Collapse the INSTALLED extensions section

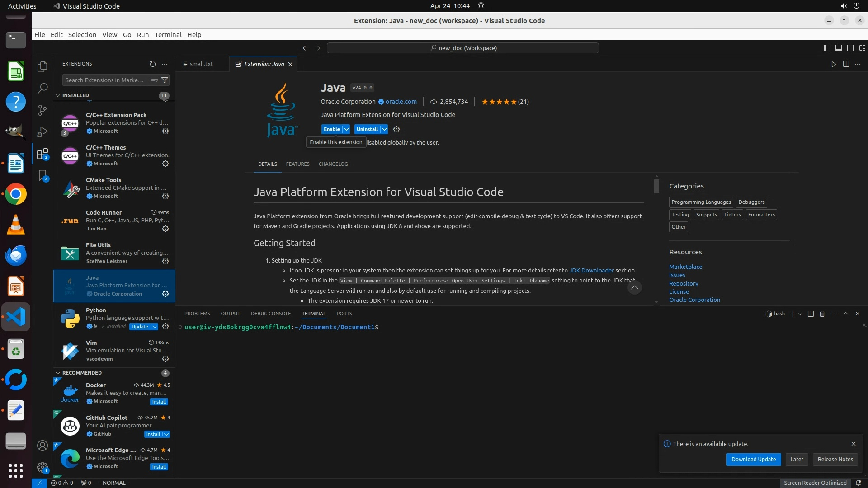58,95
